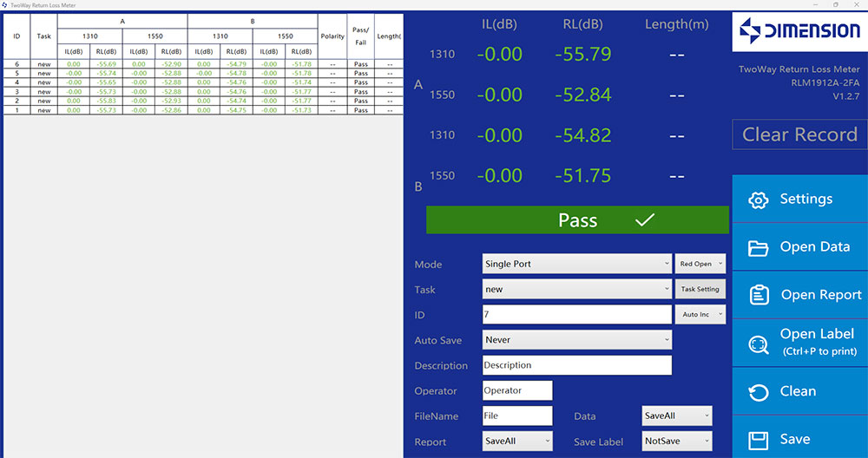Open the Red Open dropdown
This screenshot has height=458, width=868.
point(700,264)
